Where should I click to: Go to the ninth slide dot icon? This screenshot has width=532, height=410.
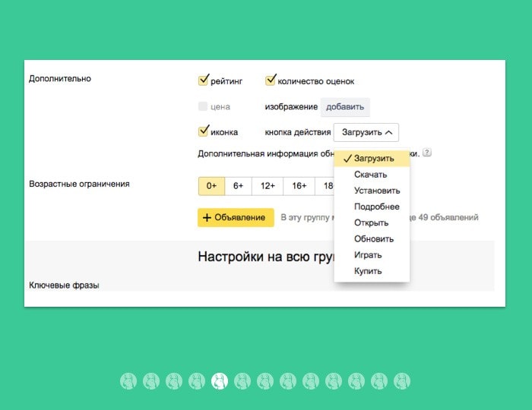tap(311, 381)
